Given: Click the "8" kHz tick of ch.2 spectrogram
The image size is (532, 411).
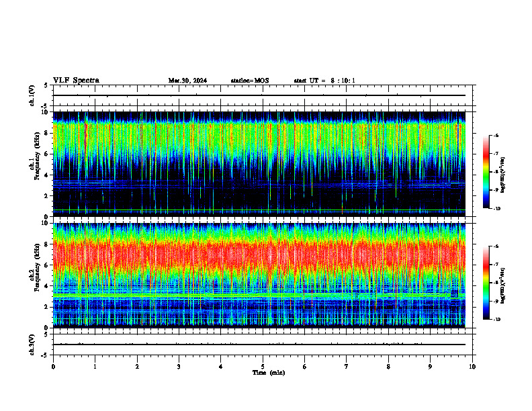Looking at the screenshot, I should (x=46, y=244).
